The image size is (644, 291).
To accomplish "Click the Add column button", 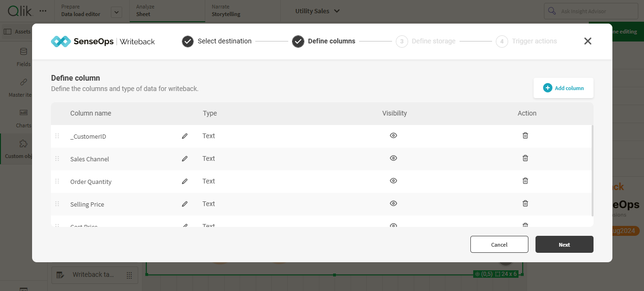I will point(563,88).
